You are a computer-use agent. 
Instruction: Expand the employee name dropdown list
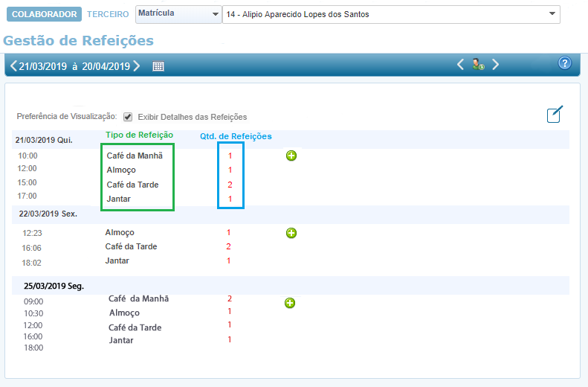552,14
